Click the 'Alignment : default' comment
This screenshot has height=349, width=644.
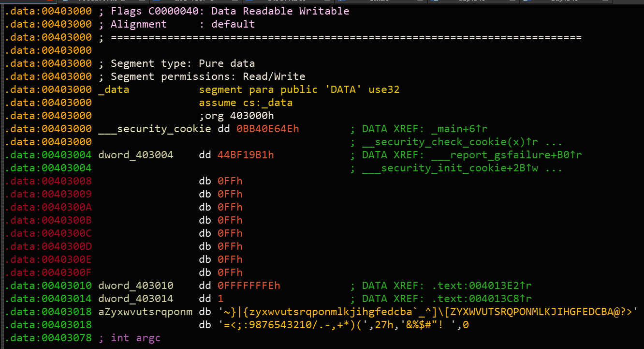point(176,24)
